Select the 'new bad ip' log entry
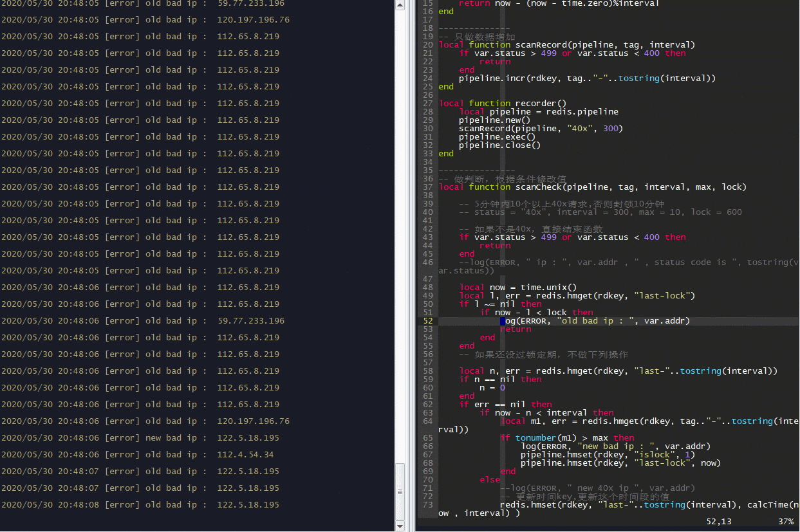 [140, 438]
